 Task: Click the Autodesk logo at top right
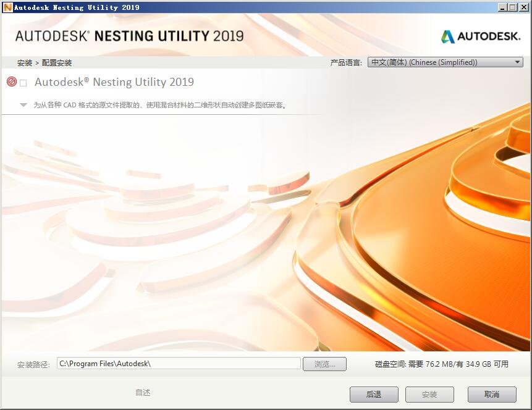481,36
